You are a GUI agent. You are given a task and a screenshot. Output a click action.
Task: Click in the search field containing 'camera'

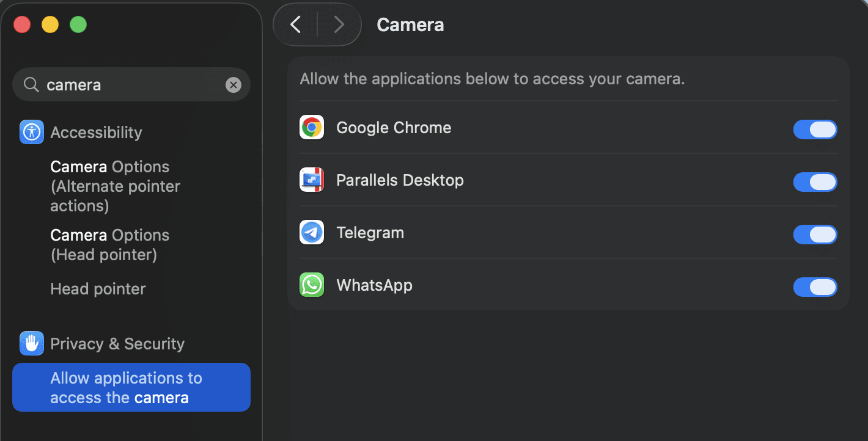(x=131, y=84)
